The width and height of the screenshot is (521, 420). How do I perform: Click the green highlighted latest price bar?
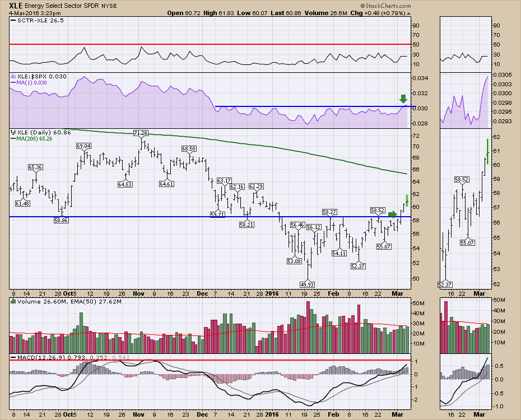[407, 200]
